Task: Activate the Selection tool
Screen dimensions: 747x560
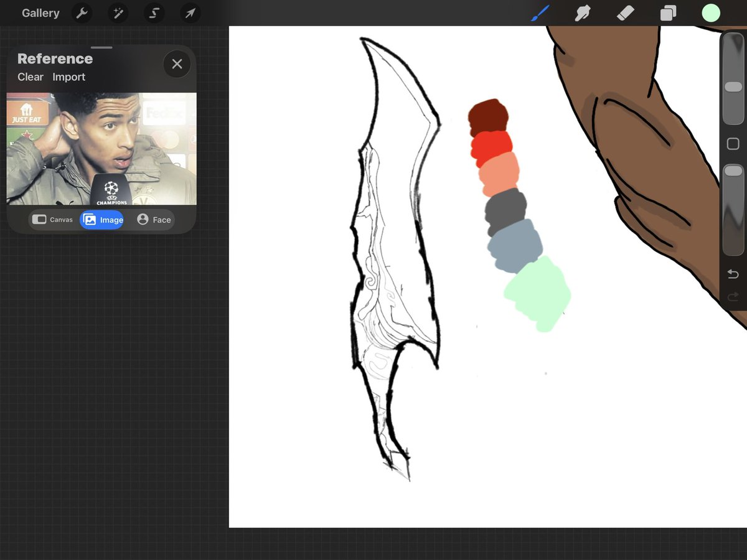Action: (x=154, y=13)
